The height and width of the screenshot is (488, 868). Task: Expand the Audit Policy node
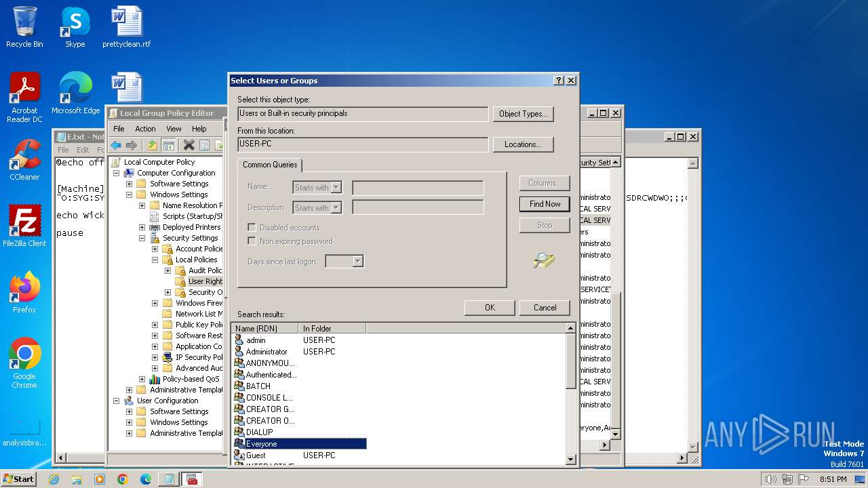tap(167, 270)
